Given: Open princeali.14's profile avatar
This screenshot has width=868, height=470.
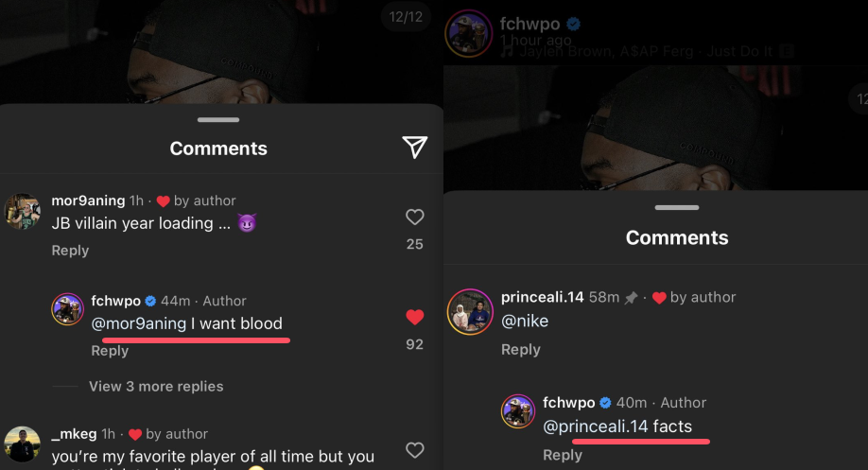Looking at the screenshot, I should click(x=469, y=312).
